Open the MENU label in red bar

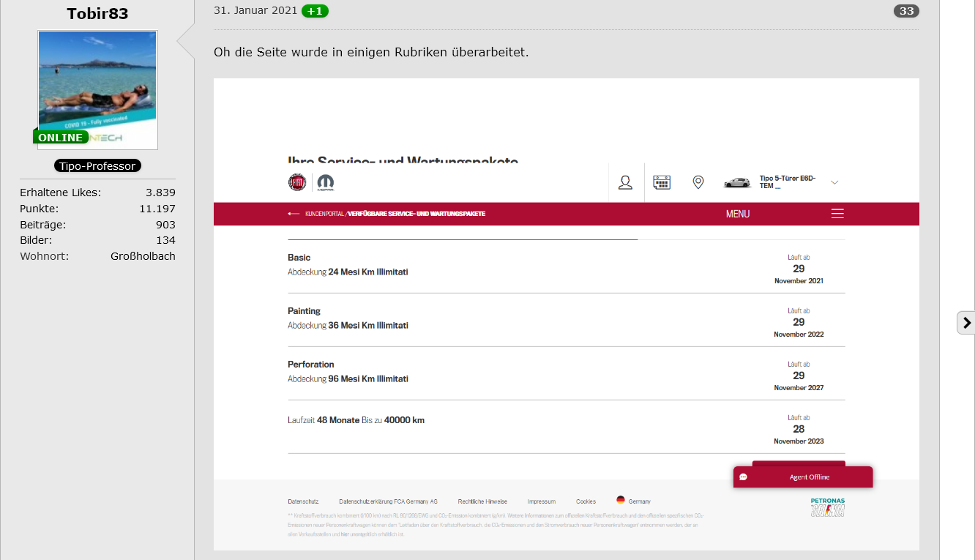[738, 214]
